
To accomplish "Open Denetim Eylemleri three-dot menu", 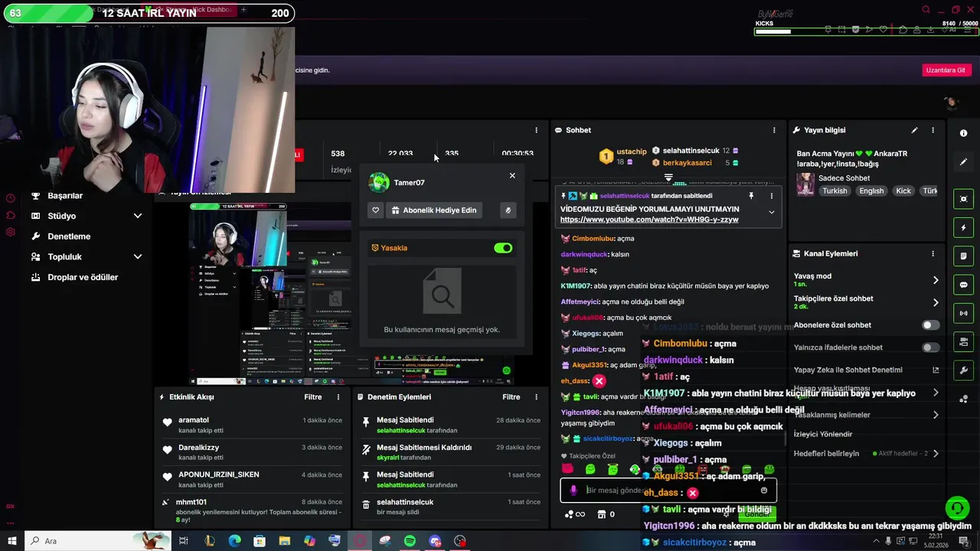I will (537, 397).
